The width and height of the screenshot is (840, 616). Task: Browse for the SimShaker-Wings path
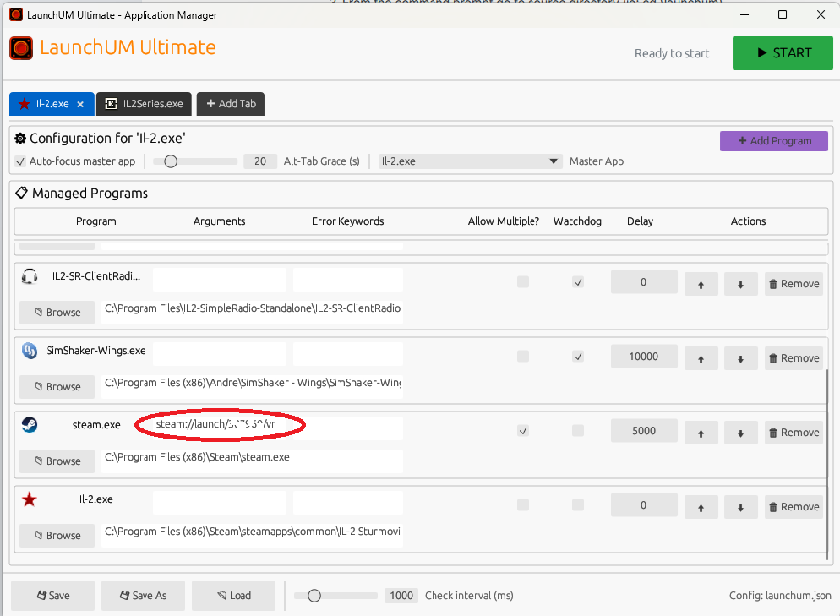tap(57, 387)
